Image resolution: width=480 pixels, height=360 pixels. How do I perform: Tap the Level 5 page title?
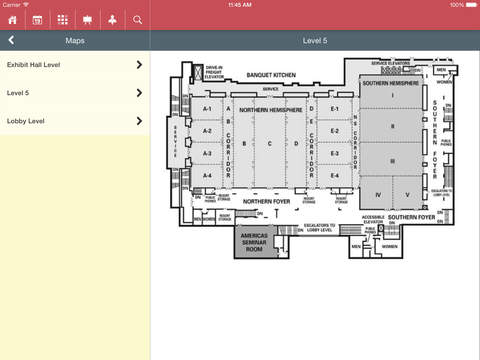click(315, 41)
